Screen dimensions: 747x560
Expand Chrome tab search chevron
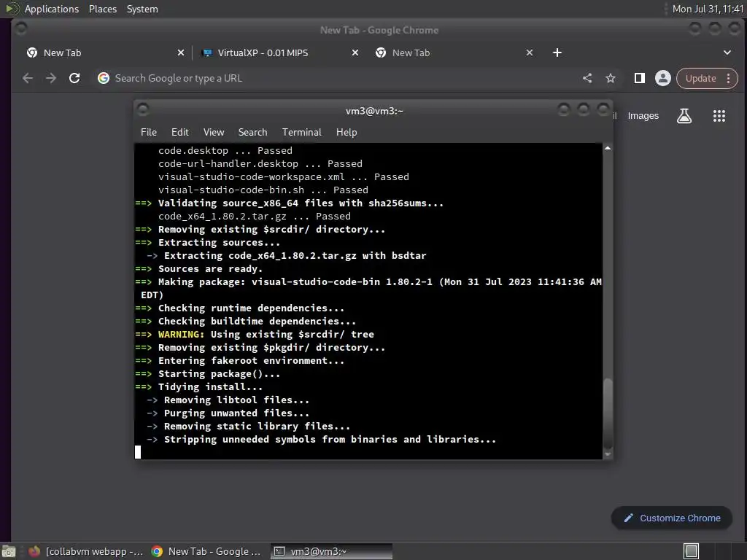(727, 52)
